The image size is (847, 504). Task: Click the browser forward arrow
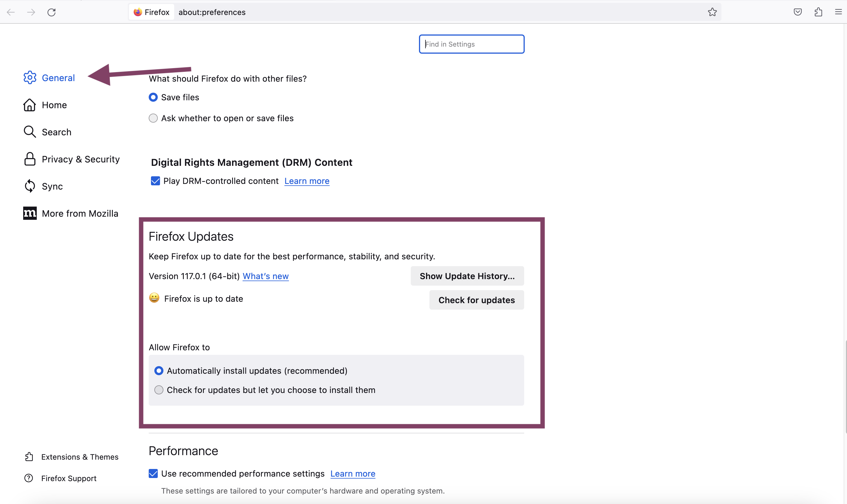[x=31, y=12]
